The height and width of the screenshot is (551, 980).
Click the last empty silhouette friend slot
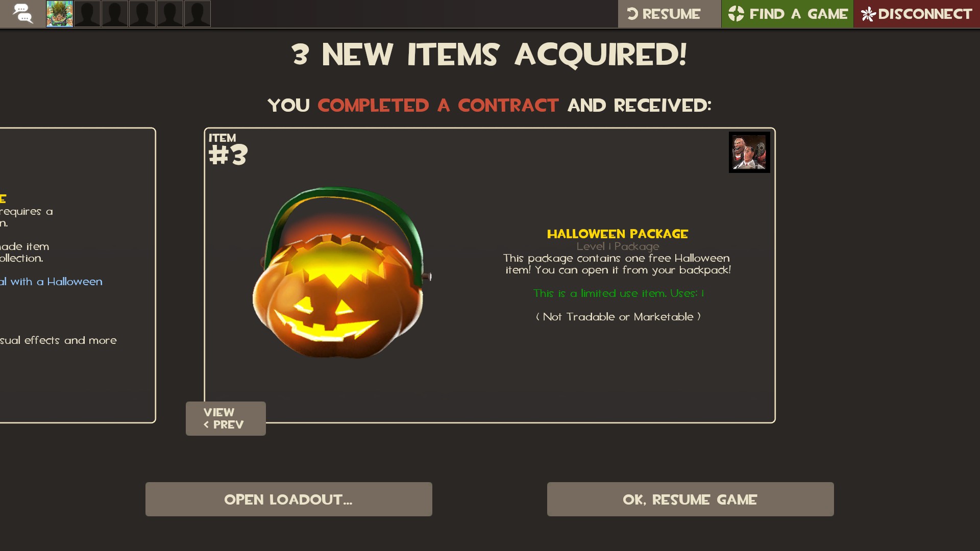point(198,14)
